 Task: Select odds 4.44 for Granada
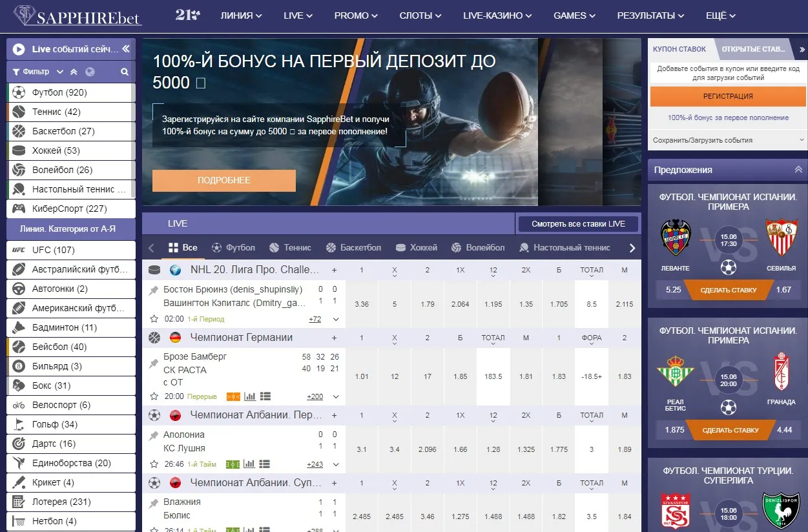click(785, 430)
